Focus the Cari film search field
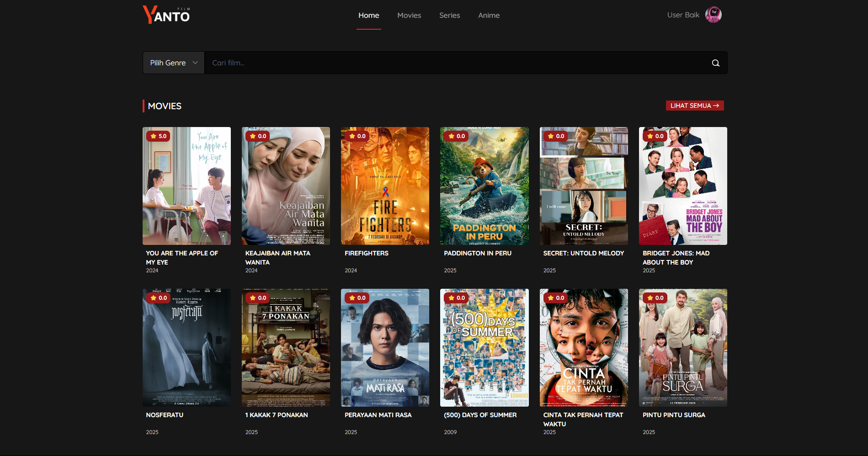868x456 pixels. click(457, 63)
